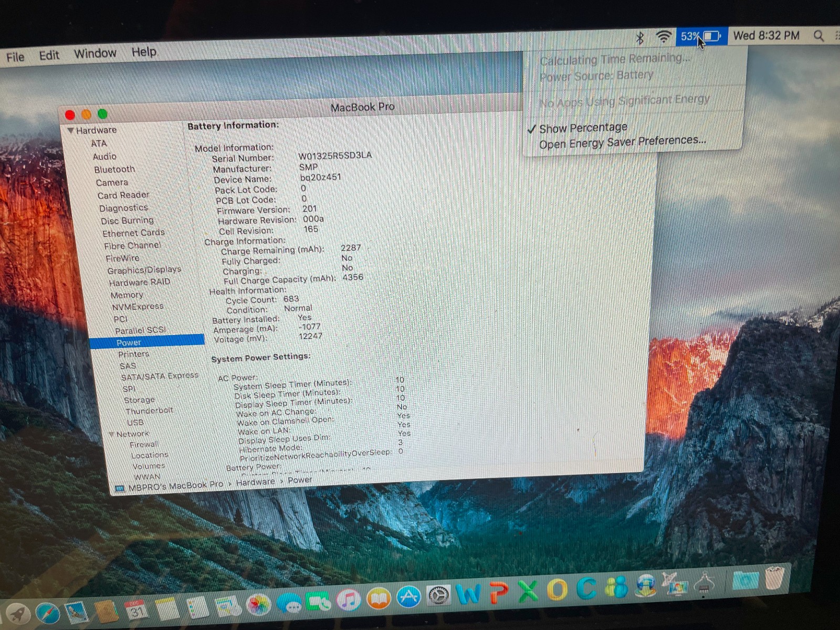
Task: Open Messages from the dock
Action: click(288, 603)
